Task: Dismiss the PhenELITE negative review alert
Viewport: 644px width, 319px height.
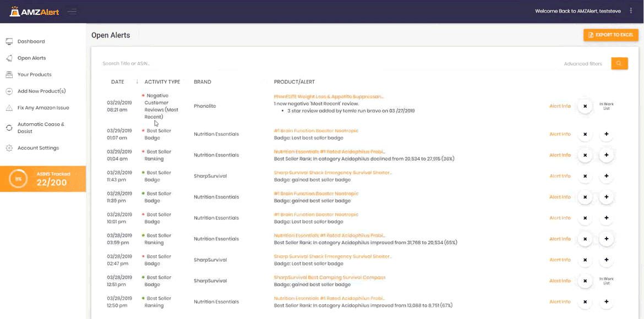Action: 585,106
